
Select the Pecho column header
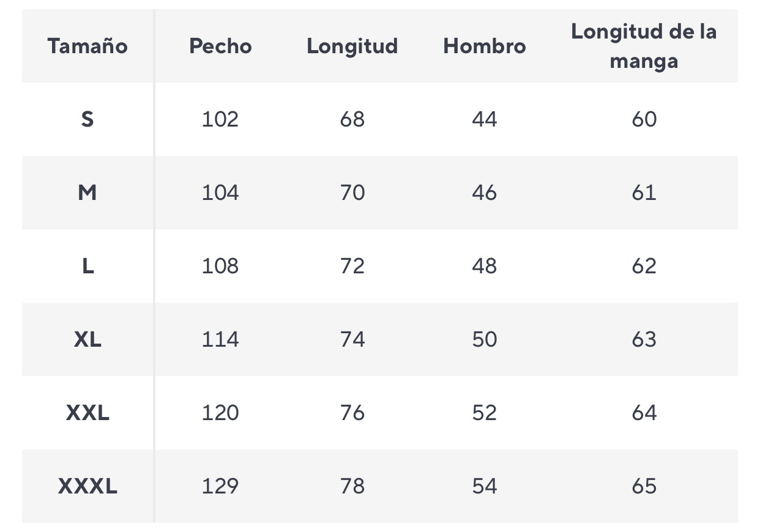[x=220, y=46]
